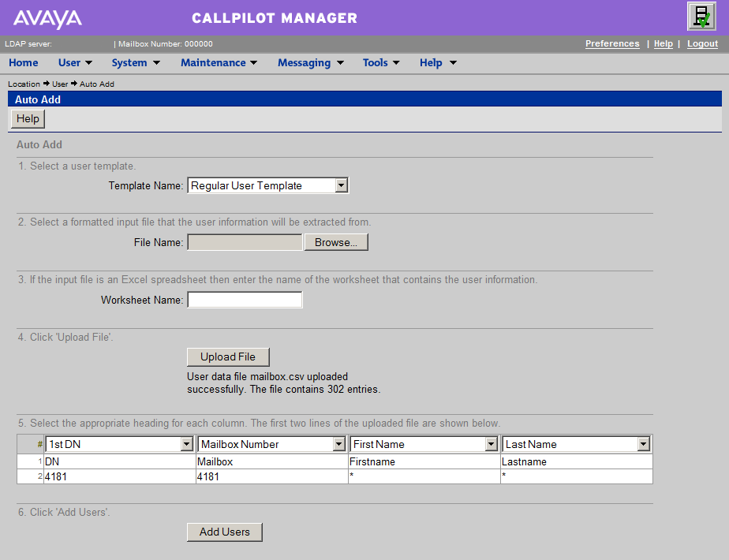Screen dimensions: 729x560
Task: Click the 'DN' cell in row 1
Action: click(119, 461)
